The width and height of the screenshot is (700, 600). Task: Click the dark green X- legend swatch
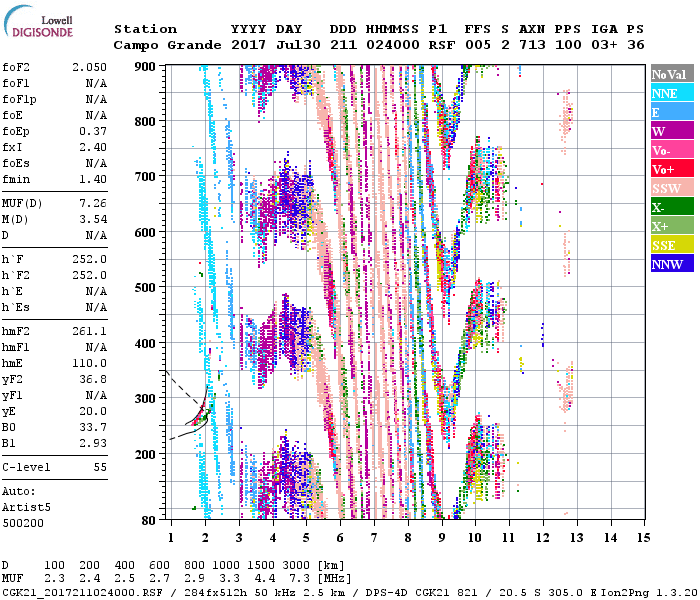pos(671,207)
